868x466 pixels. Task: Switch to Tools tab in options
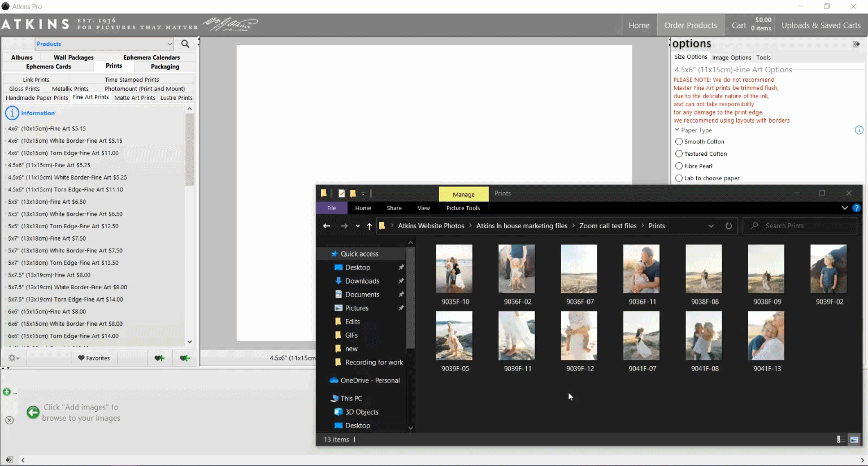pos(763,58)
